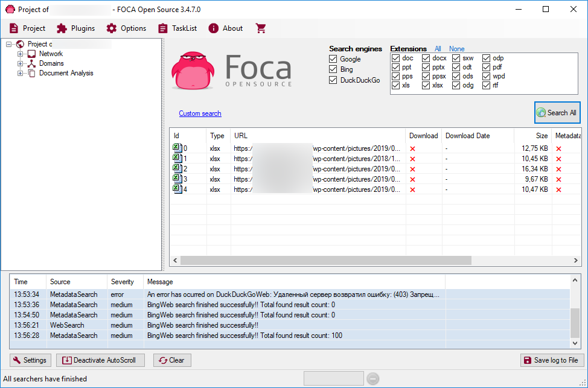Click the None extensions link

pyautogui.click(x=457, y=49)
